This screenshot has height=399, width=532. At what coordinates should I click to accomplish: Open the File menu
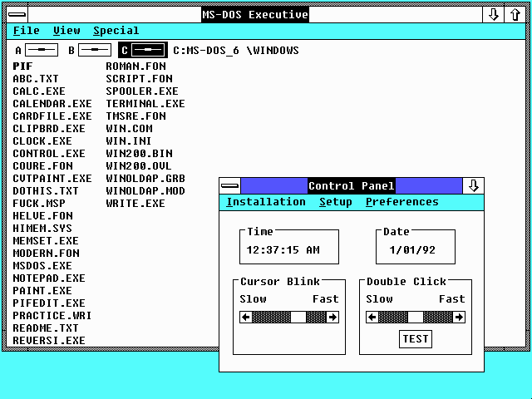[x=26, y=31]
